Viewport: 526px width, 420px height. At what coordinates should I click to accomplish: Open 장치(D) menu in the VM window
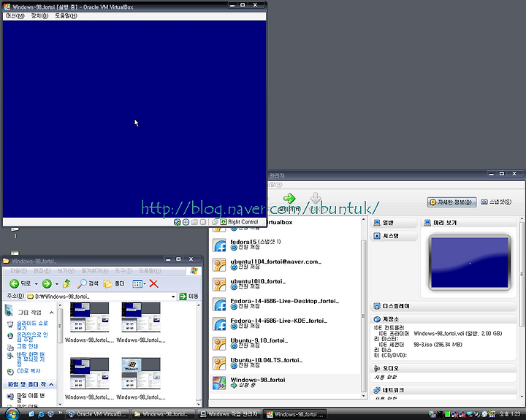(x=39, y=16)
